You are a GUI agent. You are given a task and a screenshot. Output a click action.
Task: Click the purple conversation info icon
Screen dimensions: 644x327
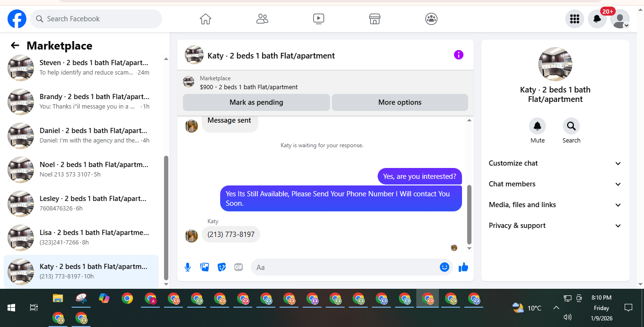pos(459,55)
